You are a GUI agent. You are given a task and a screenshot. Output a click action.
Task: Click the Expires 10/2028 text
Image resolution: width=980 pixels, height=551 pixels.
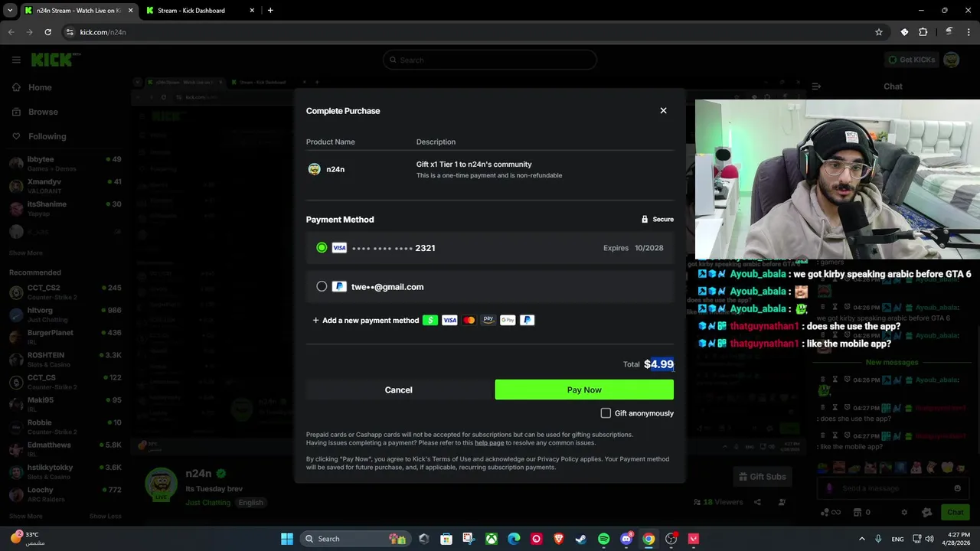click(x=633, y=248)
